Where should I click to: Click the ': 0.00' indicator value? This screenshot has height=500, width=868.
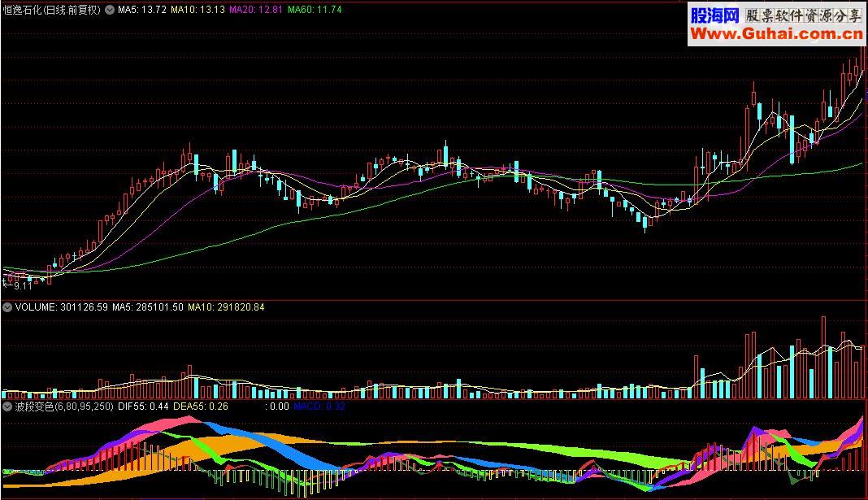(277, 407)
